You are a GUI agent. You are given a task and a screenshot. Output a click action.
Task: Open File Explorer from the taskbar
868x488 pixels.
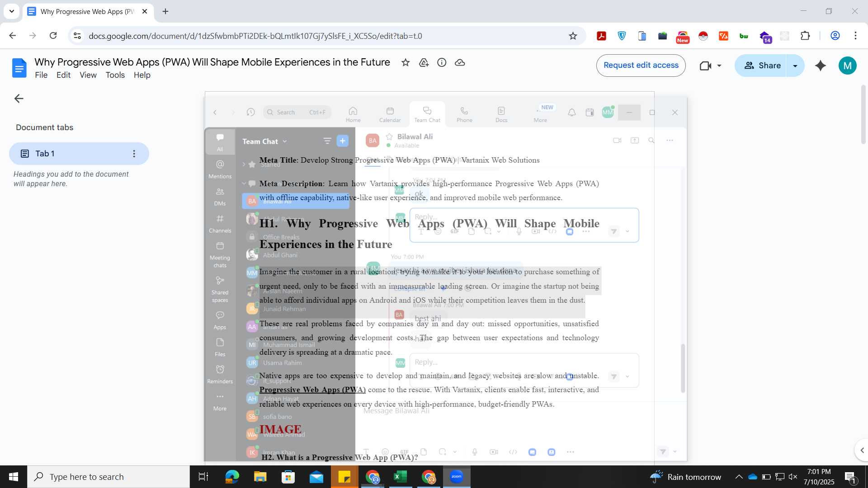point(260,477)
